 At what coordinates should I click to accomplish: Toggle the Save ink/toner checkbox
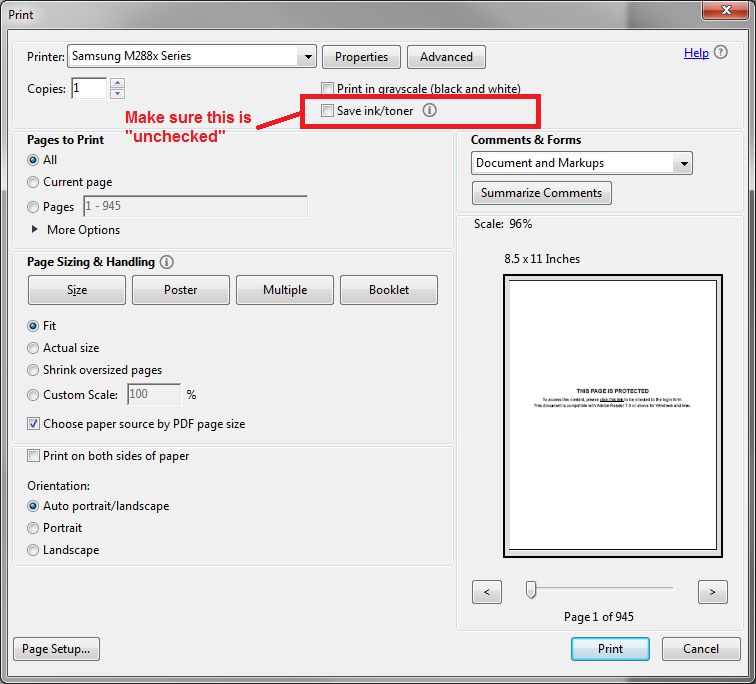[327, 111]
